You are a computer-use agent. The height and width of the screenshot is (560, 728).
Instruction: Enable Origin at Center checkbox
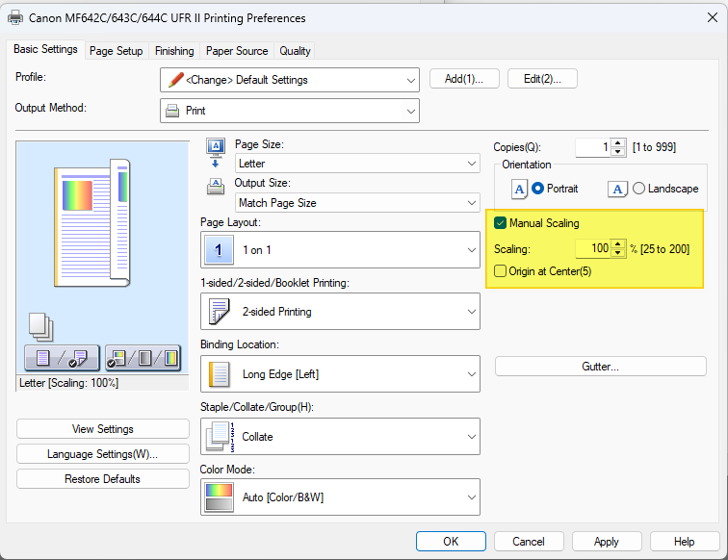point(500,271)
